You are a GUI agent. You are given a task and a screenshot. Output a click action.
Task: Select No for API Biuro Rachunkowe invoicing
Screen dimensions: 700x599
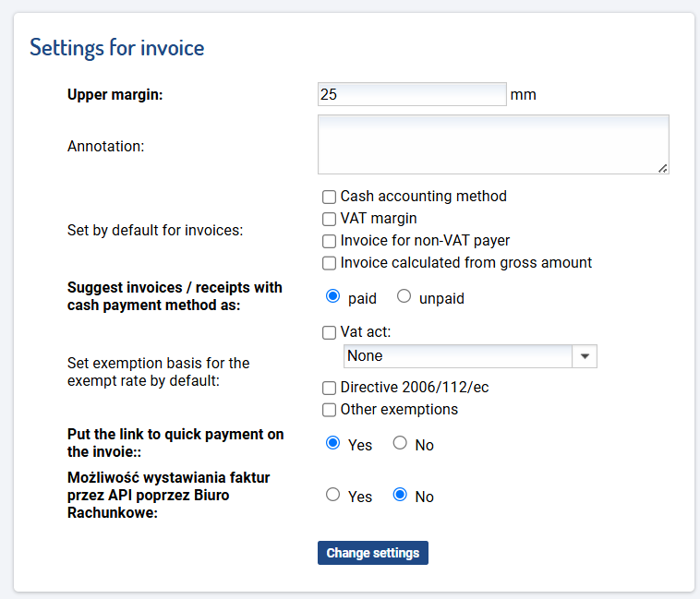(x=400, y=495)
